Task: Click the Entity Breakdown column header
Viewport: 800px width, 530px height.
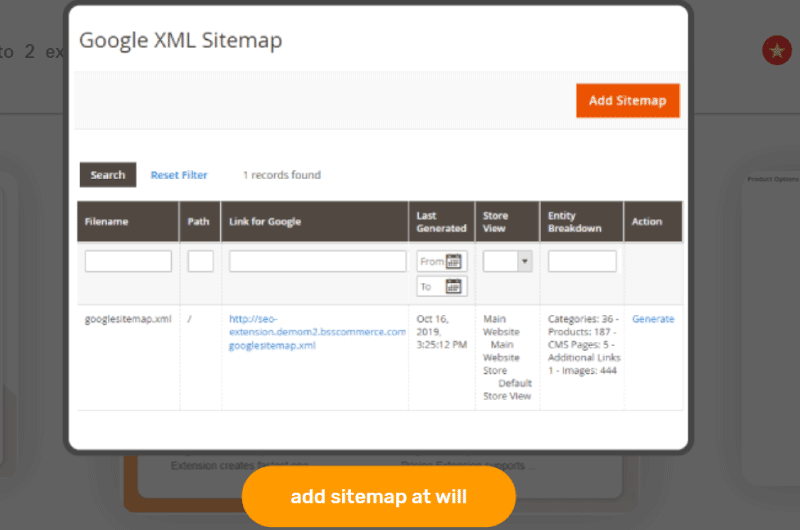Action: click(582, 221)
